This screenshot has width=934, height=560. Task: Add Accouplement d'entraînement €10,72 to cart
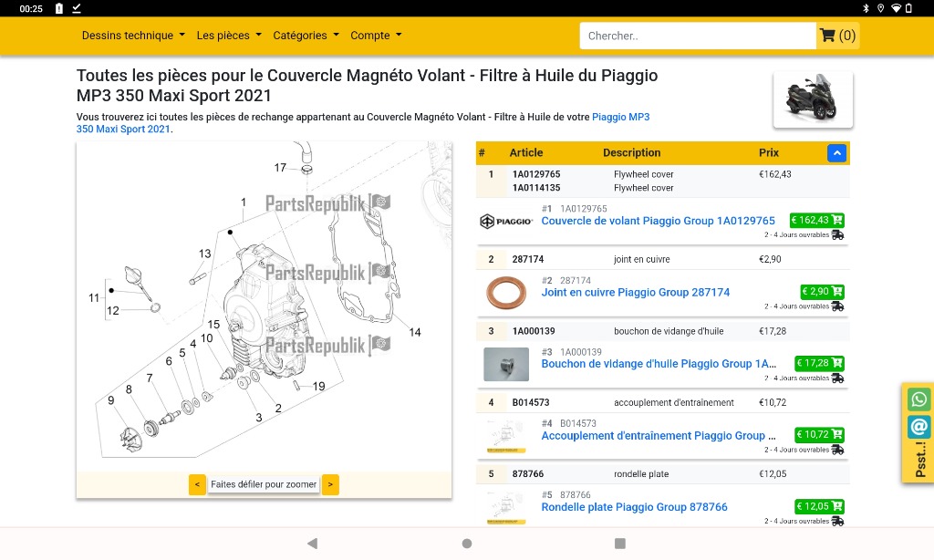point(819,434)
